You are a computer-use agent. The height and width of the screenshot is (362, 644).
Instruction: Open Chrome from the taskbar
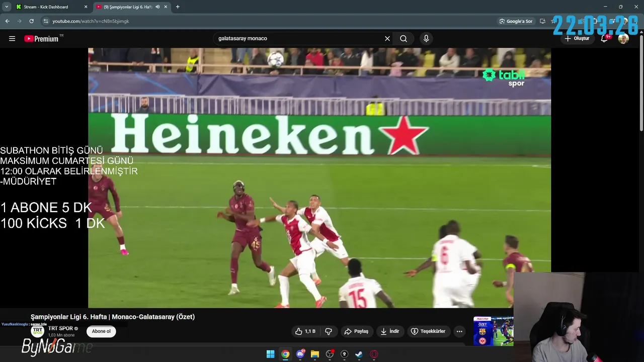point(285,354)
